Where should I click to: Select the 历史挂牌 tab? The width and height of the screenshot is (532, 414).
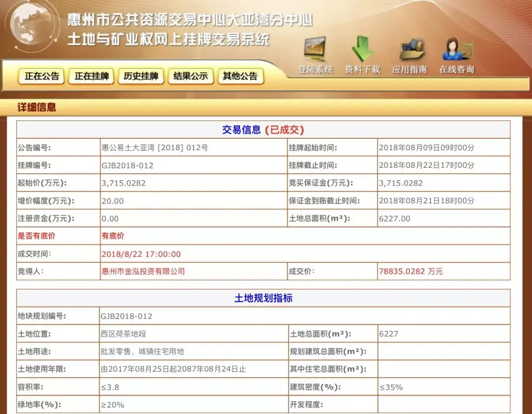click(141, 76)
